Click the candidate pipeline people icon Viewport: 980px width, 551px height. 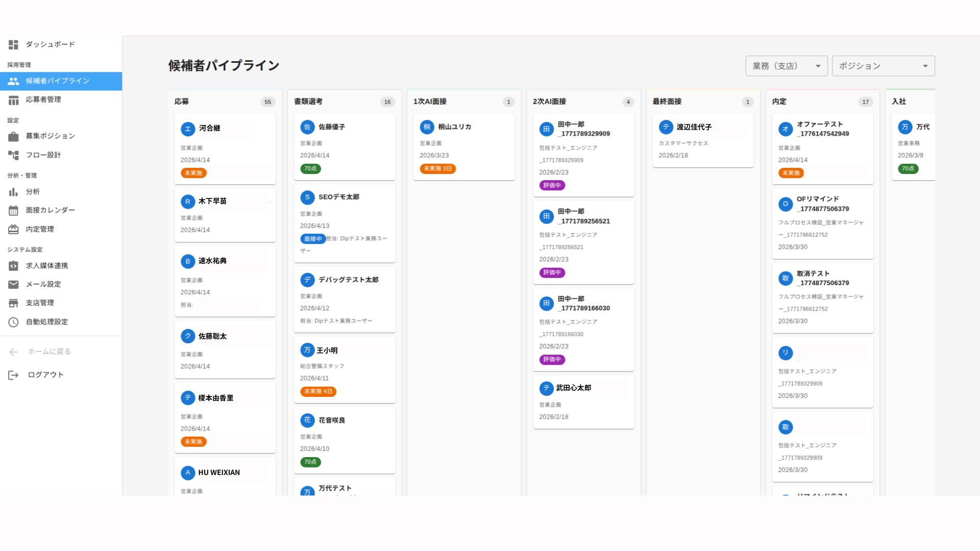(x=13, y=81)
